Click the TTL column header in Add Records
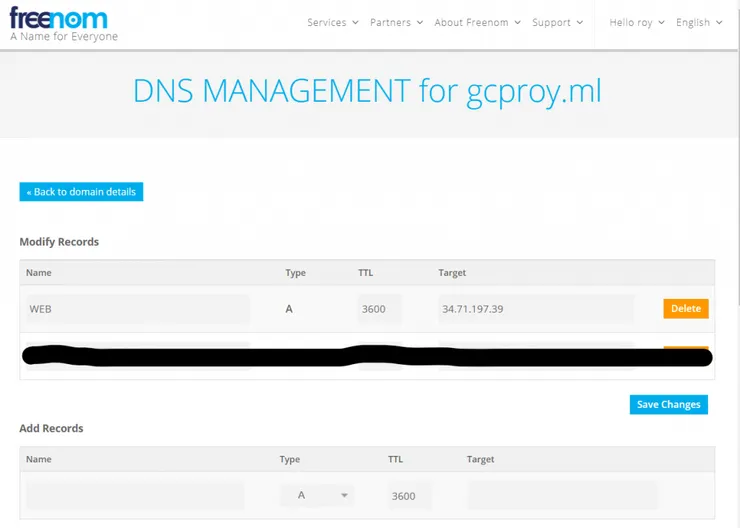The image size is (740, 528). (x=395, y=459)
